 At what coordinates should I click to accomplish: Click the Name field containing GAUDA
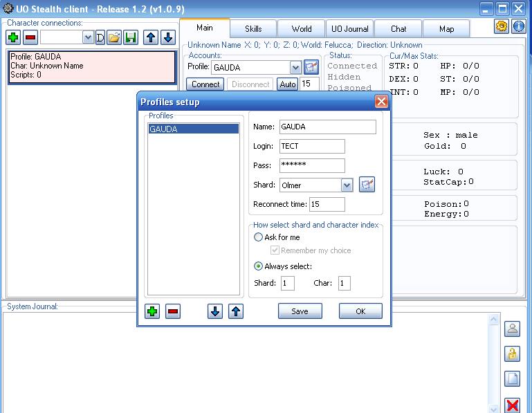(x=328, y=127)
